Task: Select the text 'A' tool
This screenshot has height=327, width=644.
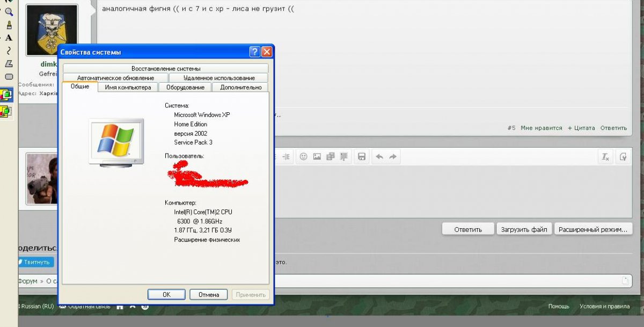Action: pyautogui.click(x=9, y=38)
